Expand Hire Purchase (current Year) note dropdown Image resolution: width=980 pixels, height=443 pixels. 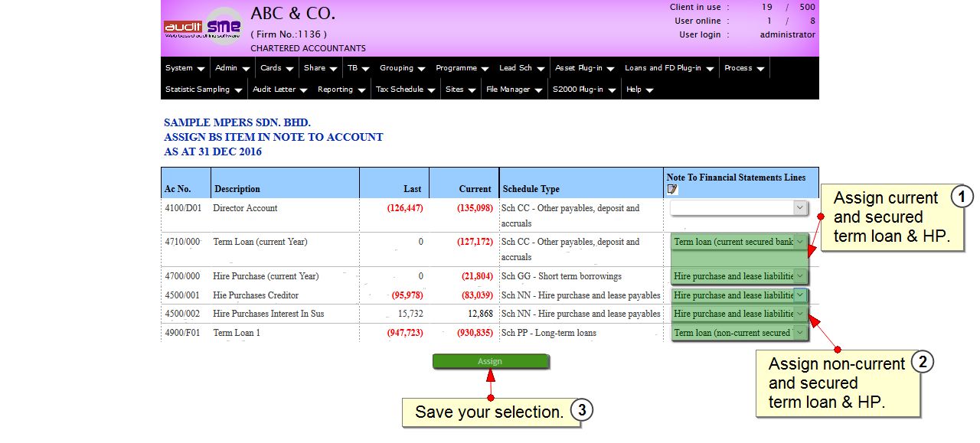(x=800, y=276)
